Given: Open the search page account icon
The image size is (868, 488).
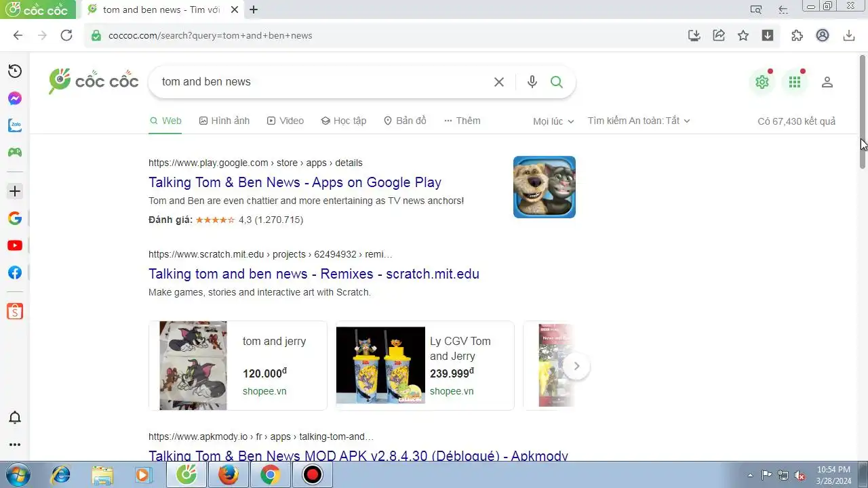Looking at the screenshot, I should click(827, 82).
